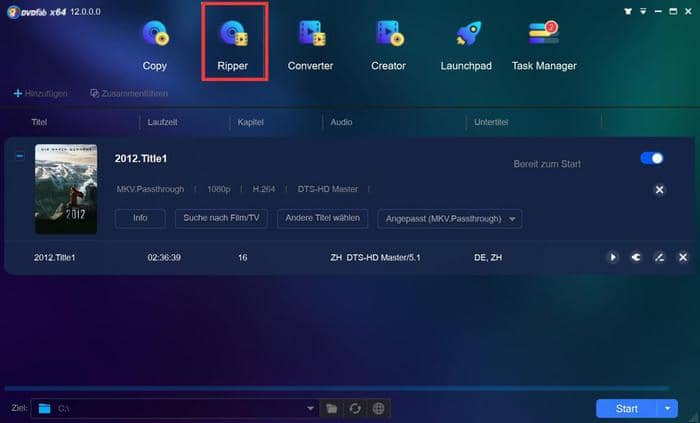Viewport: 700px width, 423px height.
Task: Click the 2012 movie poster thumbnail
Action: 66,189
